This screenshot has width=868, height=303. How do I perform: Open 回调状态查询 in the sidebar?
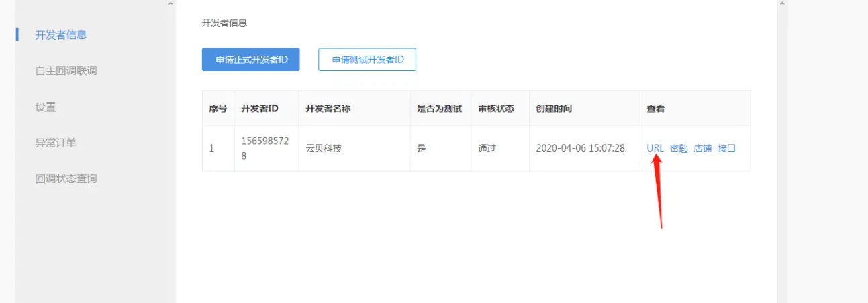[66, 179]
